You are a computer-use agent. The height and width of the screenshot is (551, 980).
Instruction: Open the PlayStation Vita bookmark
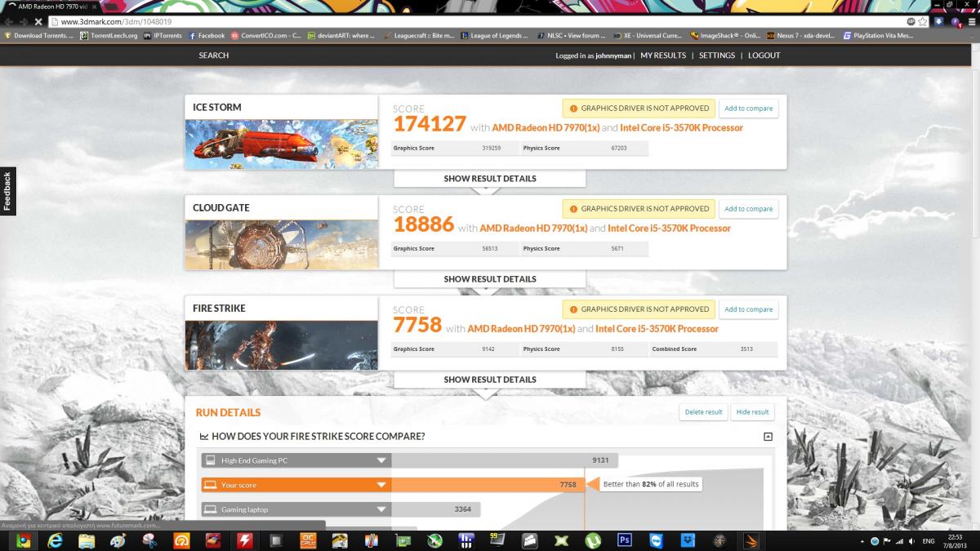coord(879,36)
